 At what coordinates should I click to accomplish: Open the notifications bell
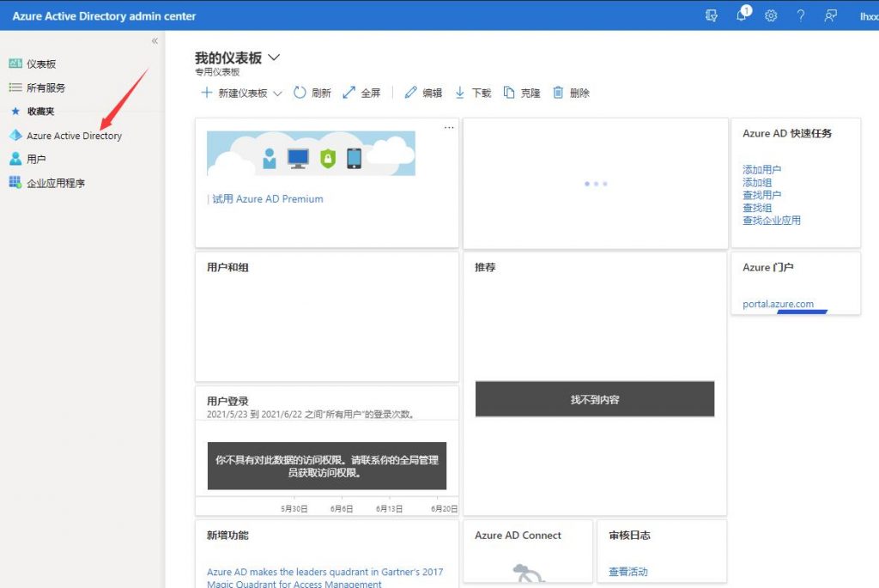(x=743, y=15)
